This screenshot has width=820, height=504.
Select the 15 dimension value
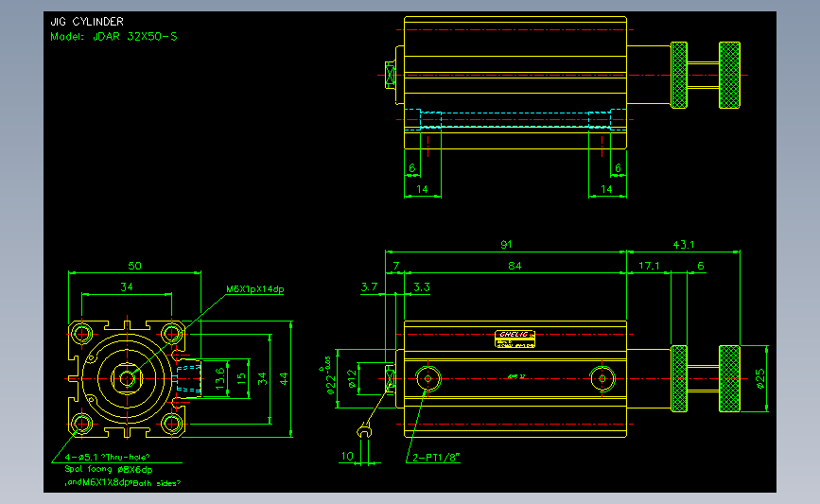[241, 378]
